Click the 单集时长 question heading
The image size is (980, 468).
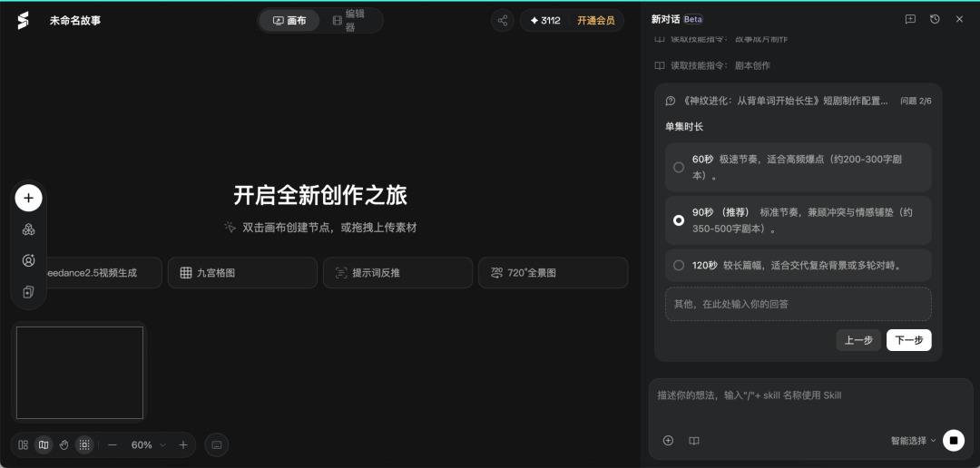pyautogui.click(x=684, y=127)
